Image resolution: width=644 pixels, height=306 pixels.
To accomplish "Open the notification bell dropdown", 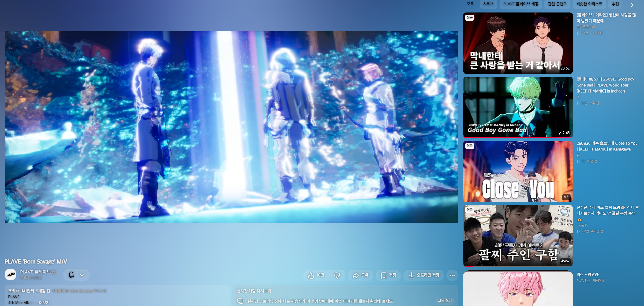I will [x=76, y=275].
